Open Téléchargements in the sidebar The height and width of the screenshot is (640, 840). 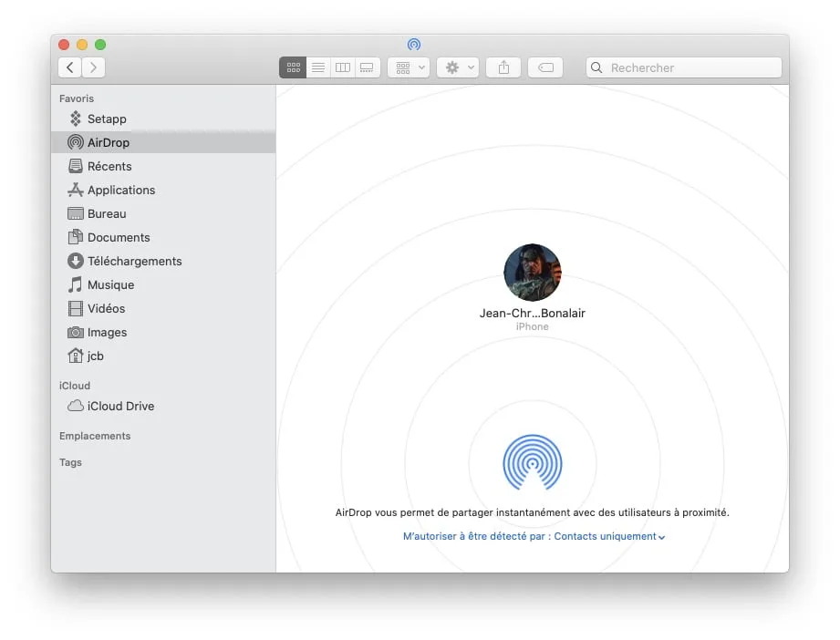163,261
